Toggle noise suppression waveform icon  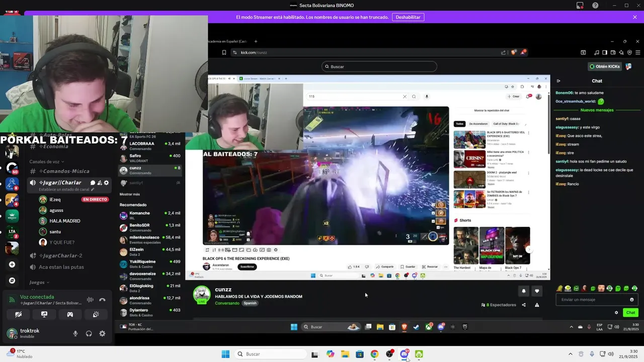coord(90,300)
